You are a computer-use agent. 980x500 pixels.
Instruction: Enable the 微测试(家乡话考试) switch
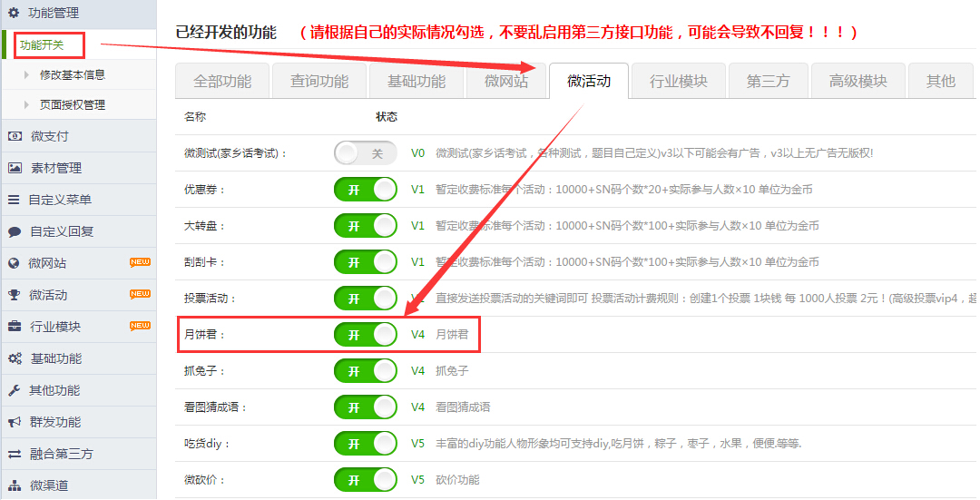pyautogui.click(x=365, y=153)
